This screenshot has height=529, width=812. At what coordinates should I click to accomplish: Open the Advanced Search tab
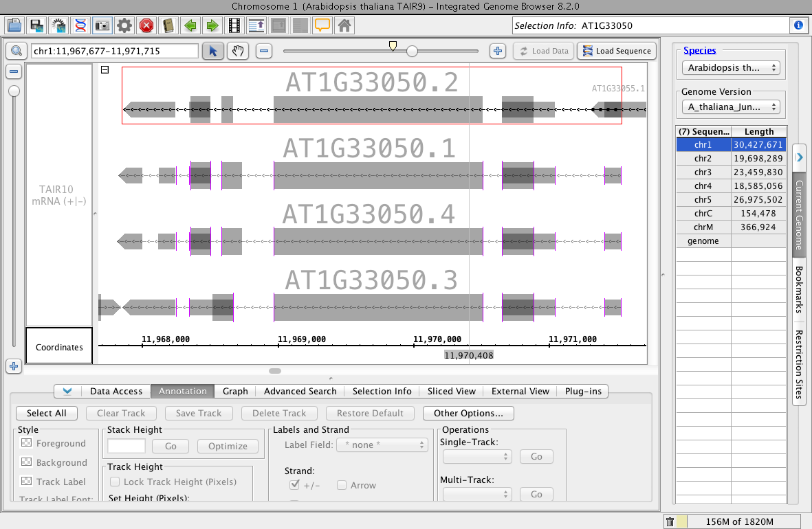click(300, 391)
